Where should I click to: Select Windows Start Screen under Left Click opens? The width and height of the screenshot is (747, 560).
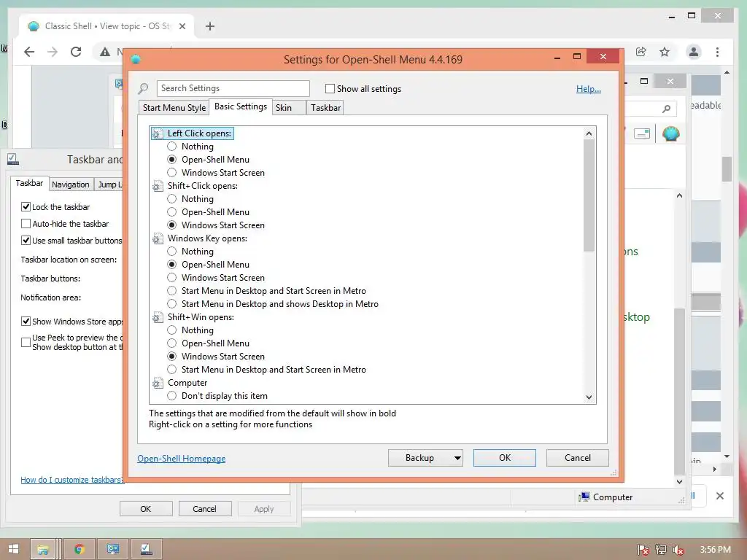(172, 173)
